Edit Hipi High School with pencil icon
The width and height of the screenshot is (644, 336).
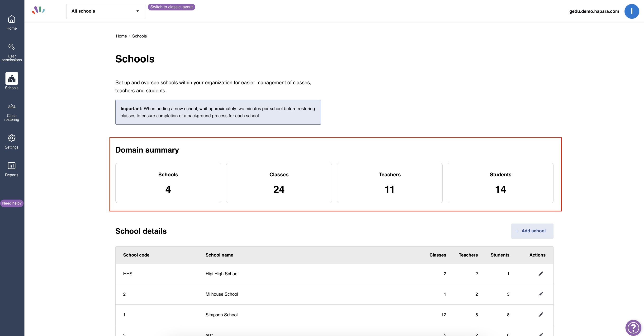point(540,274)
